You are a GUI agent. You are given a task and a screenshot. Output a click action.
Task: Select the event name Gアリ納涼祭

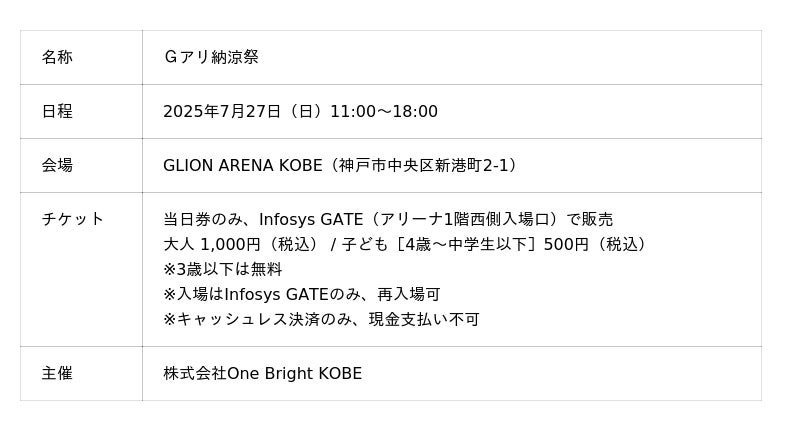(211, 57)
